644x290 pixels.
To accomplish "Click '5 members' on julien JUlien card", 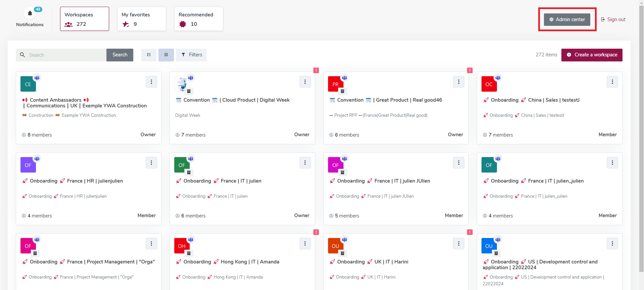I will click(x=344, y=216).
